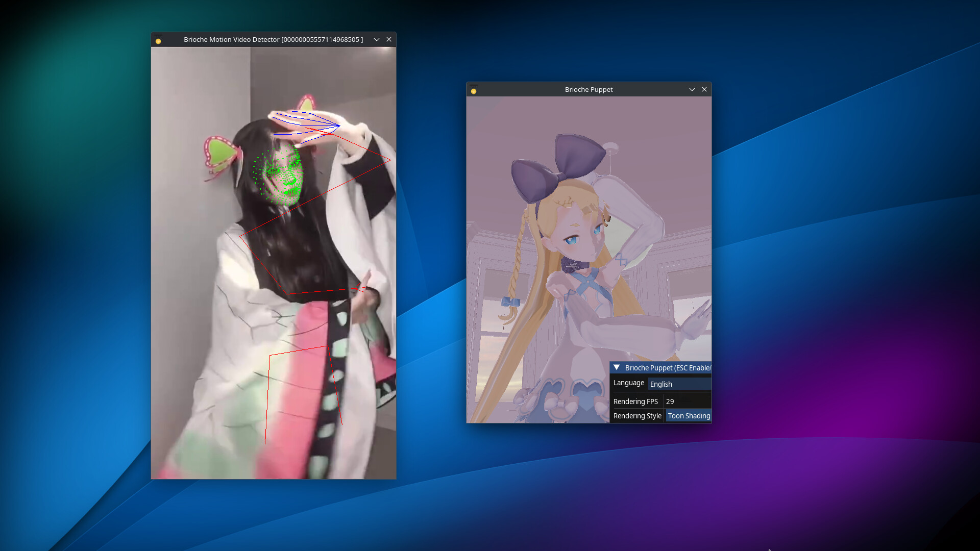Click the green face tracking dots overlay
This screenshot has width=980, height=551.
pos(278,173)
